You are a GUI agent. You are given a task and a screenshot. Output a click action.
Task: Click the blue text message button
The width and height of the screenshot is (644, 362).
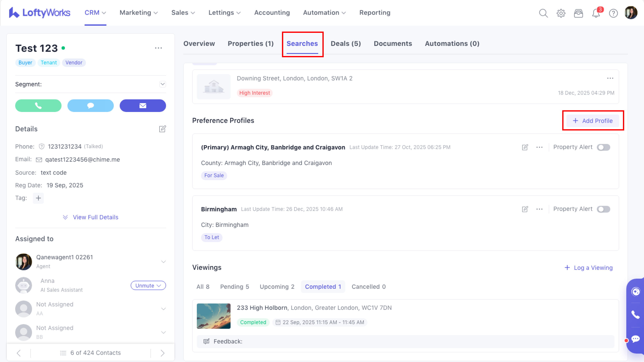point(90,106)
